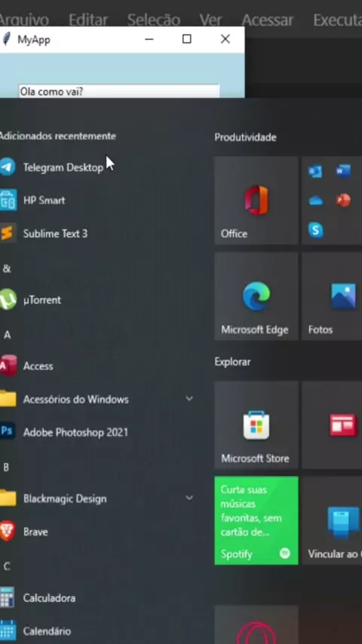Maximize the MyApp window
The image size is (362, 644).
pyautogui.click(x=187, y=39)
